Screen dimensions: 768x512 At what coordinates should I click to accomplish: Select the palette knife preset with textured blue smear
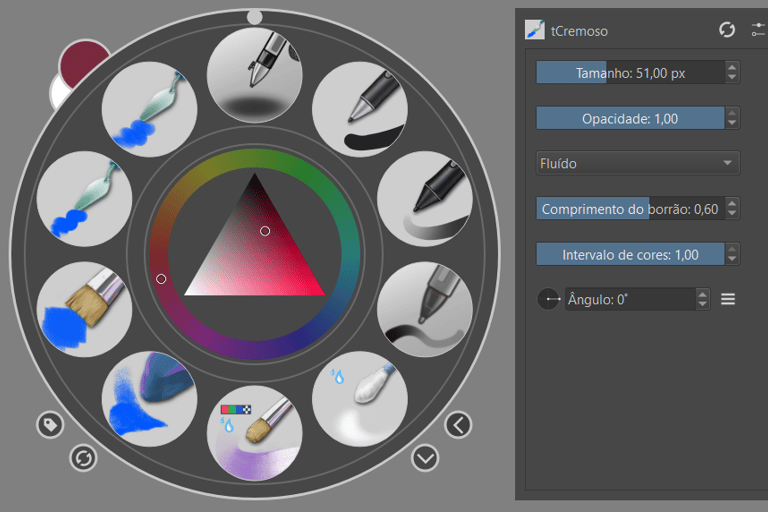coord(149,109)
